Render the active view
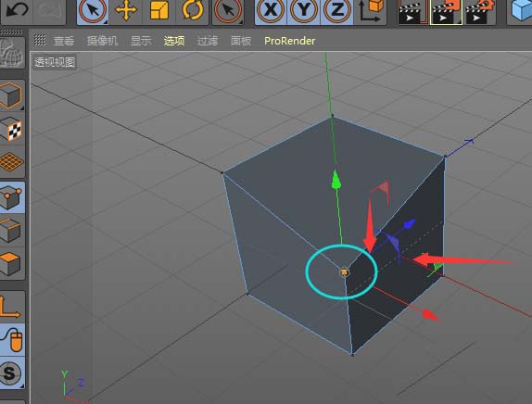 pos(412,12)
